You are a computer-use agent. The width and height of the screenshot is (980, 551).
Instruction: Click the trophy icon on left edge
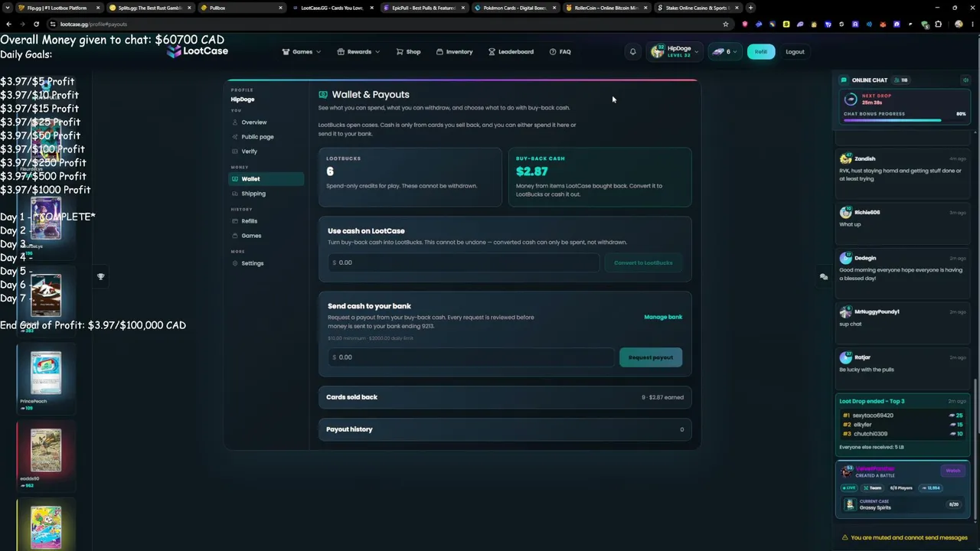(x=100, y=276)
